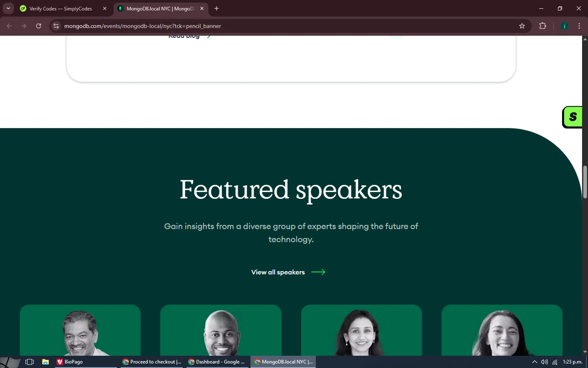Open Task View in the taskbar
Screen dimensions: 588x368
30,362
